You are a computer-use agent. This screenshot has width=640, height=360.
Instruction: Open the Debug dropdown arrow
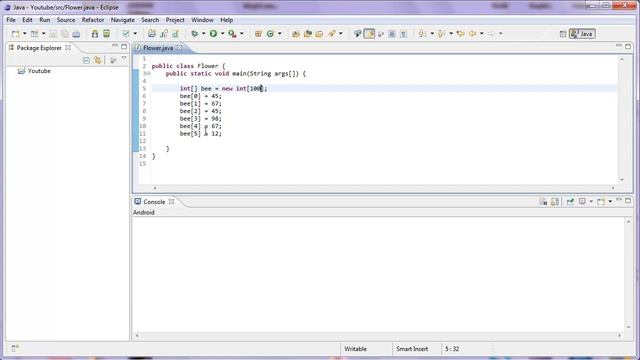[203, 34]
